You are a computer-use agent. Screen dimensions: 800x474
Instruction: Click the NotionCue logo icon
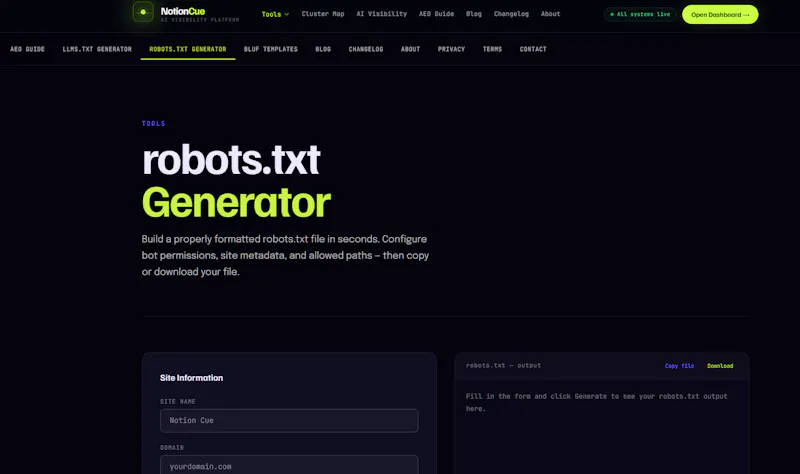coord(143,12)
